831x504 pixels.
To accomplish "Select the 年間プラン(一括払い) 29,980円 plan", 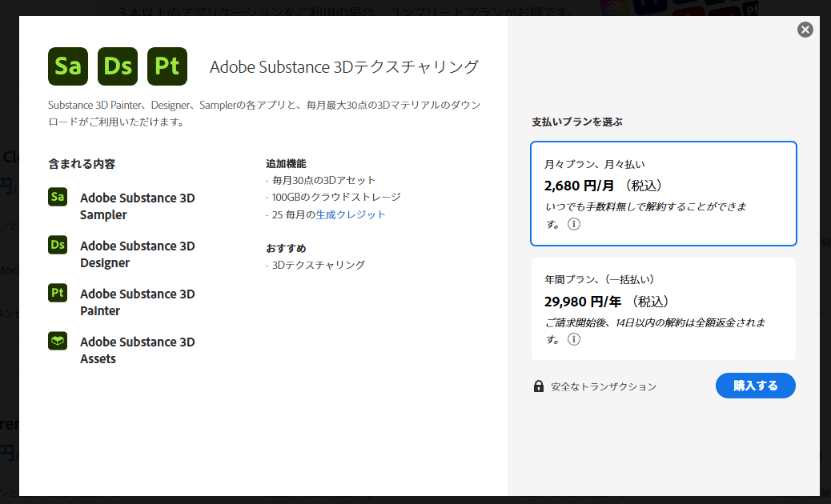I will point(664,309).
